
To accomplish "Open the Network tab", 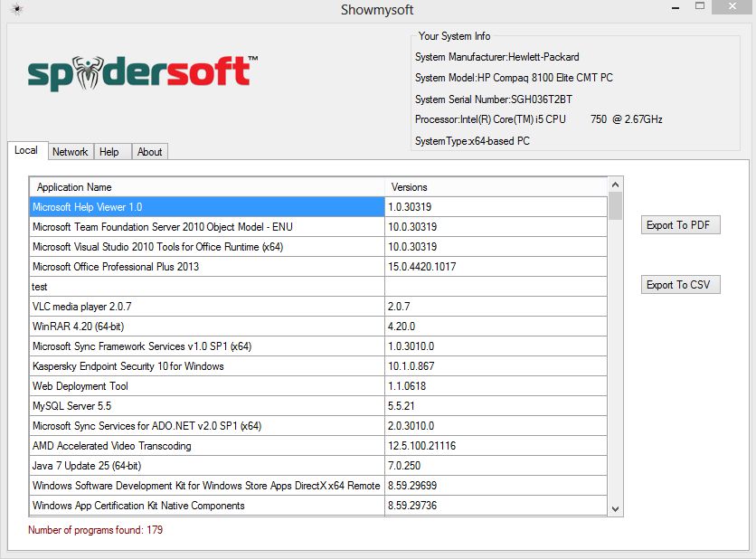I will click(71, 152).
